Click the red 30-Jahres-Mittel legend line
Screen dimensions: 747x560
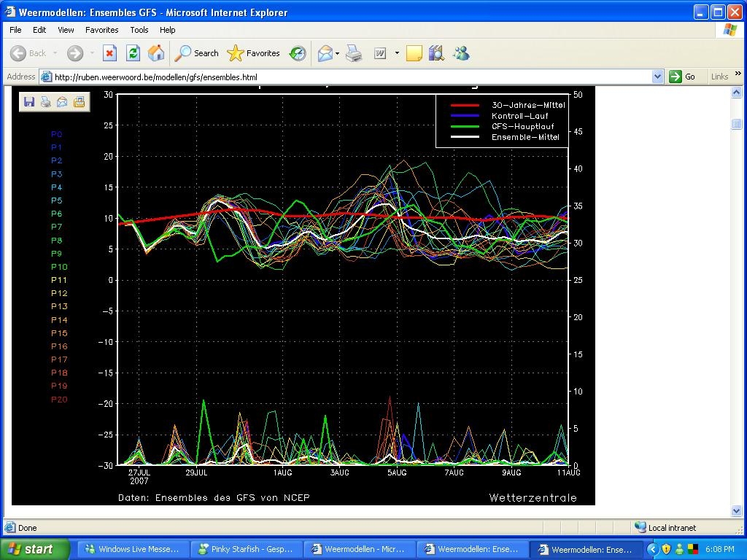(x=465, y=105)
